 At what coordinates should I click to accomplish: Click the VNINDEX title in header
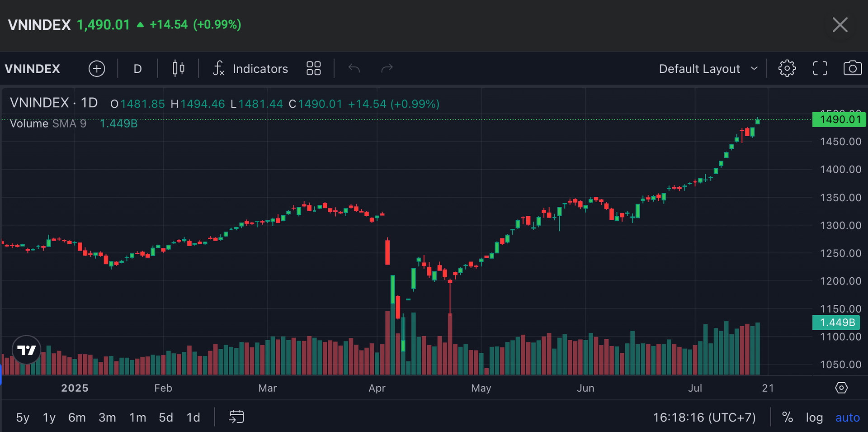pyautogui.click(x=39, y=24)
